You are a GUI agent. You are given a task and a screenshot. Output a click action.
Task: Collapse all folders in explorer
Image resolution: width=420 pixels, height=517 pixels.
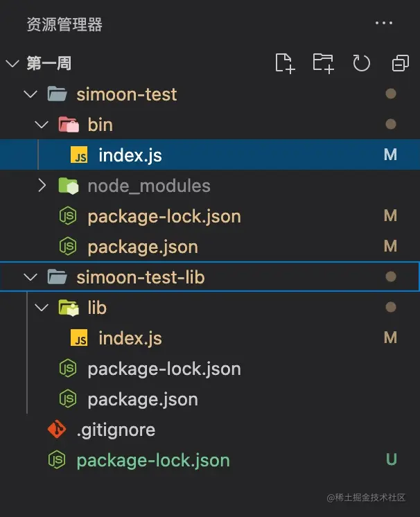coord(400,63)
